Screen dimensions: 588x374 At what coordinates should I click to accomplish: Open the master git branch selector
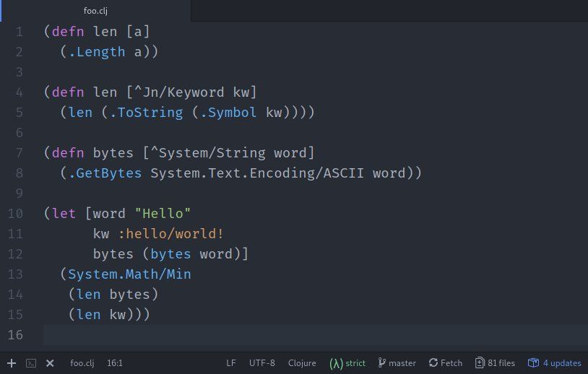click(x=397, y=363)
